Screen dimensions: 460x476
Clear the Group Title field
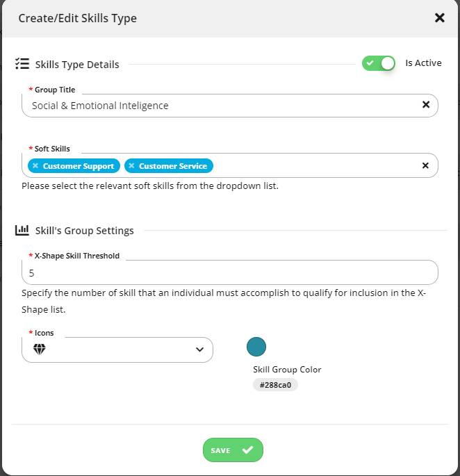click(x=426, y=105)
